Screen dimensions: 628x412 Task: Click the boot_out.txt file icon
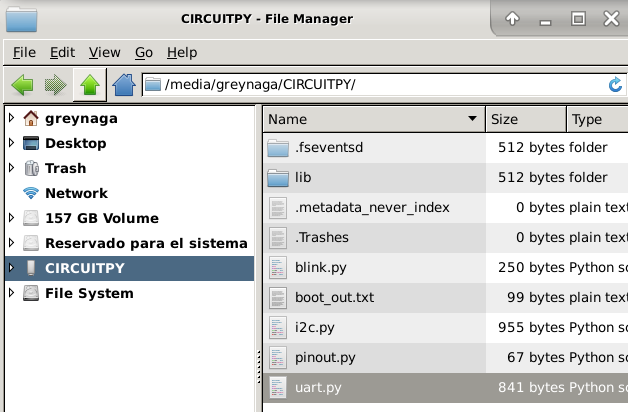[x=278, y=298]
